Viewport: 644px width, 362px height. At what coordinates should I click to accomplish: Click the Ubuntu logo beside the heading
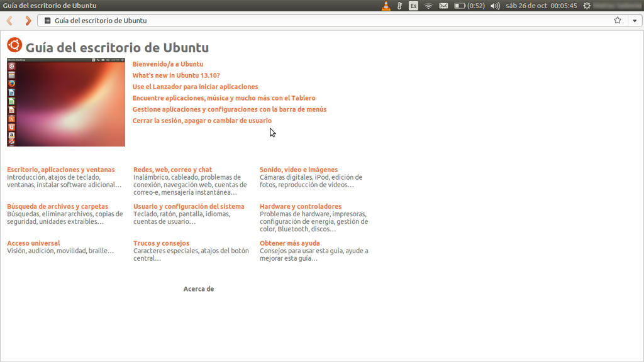click(x=14, y=45)
